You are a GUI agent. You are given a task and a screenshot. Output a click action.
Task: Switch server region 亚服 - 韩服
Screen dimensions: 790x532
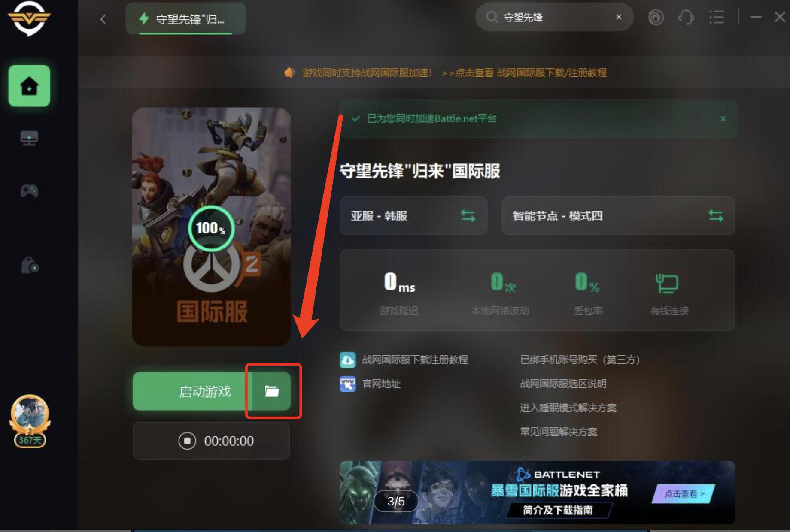(x=413, y=215)
